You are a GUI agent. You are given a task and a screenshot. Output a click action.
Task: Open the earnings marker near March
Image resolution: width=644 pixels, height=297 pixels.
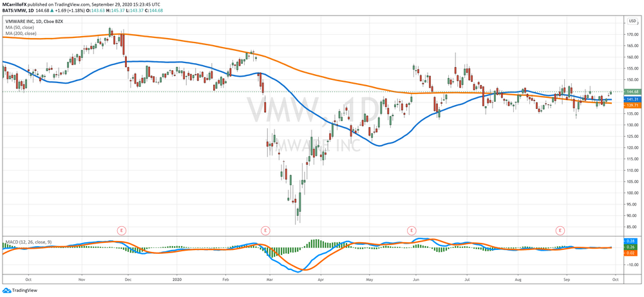266,231
